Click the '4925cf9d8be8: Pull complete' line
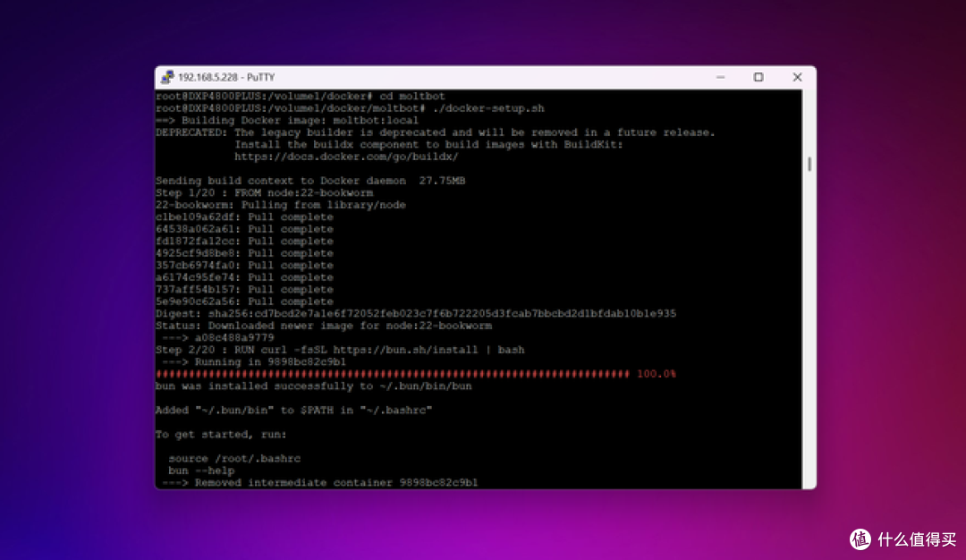966x560 pixels. (244, 253)
